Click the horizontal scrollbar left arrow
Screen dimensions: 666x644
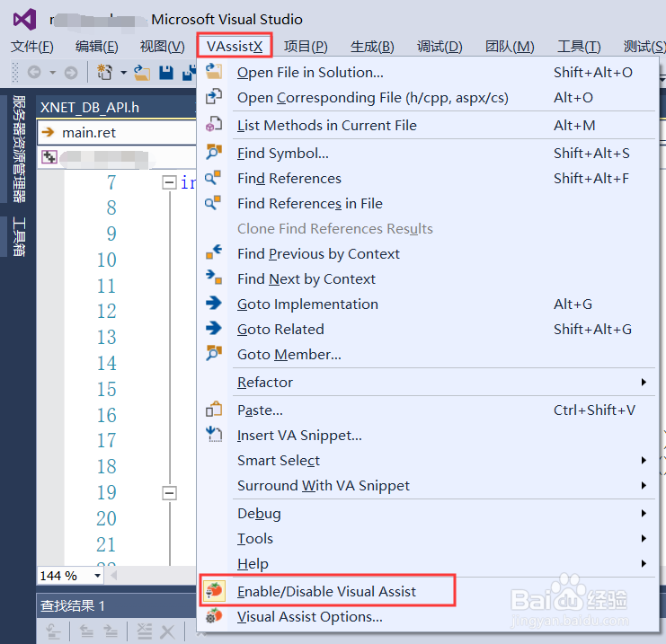click(113, 576)
